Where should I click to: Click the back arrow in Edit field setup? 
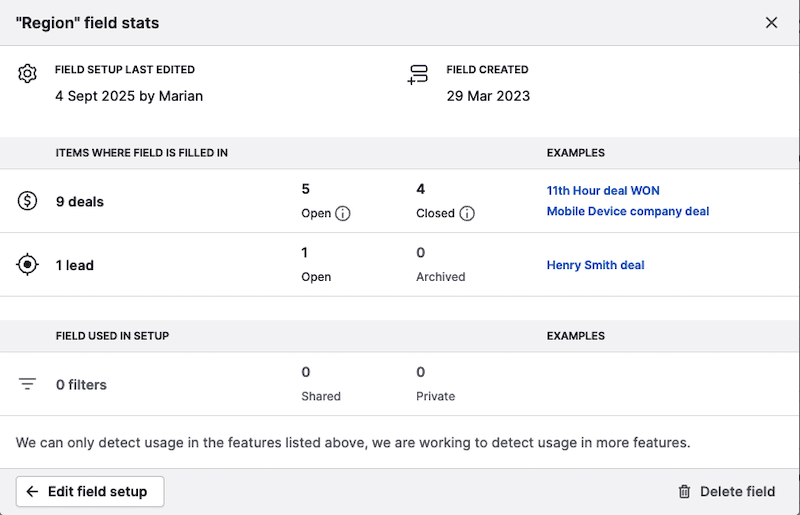tap(33, 491)
